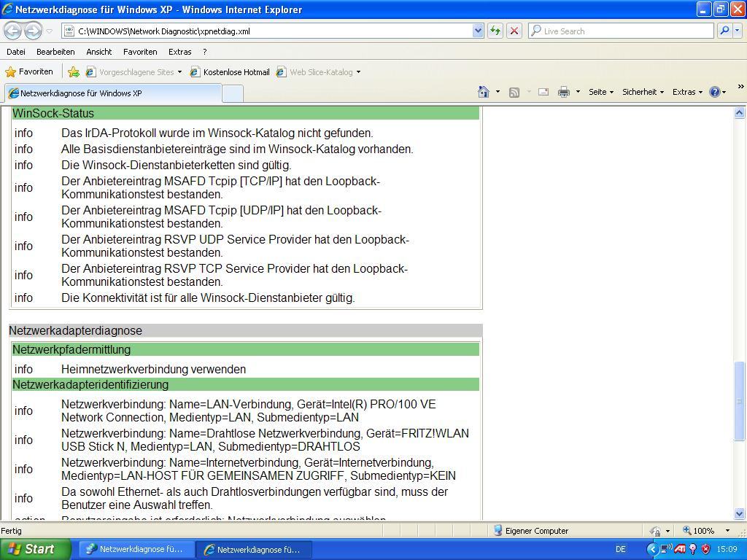Open the ? help menu
The height and width of the screenshot is (560, 747).
click(205, 52)
